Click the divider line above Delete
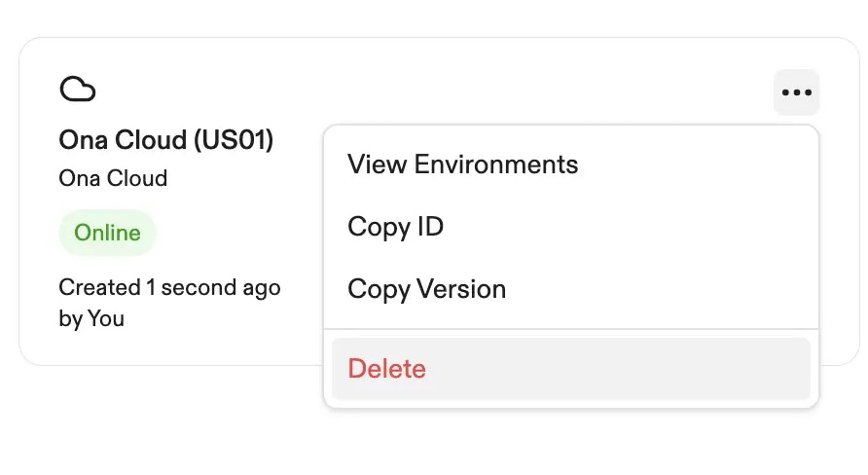The image size is (868, 475). [571, 329]
